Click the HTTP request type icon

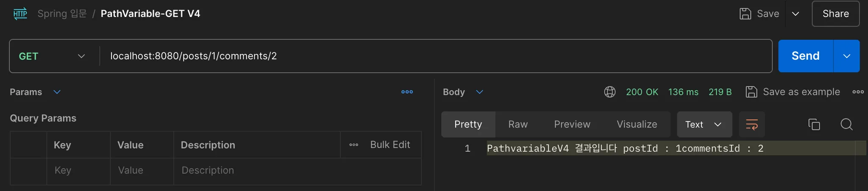[x=20, y=14]
